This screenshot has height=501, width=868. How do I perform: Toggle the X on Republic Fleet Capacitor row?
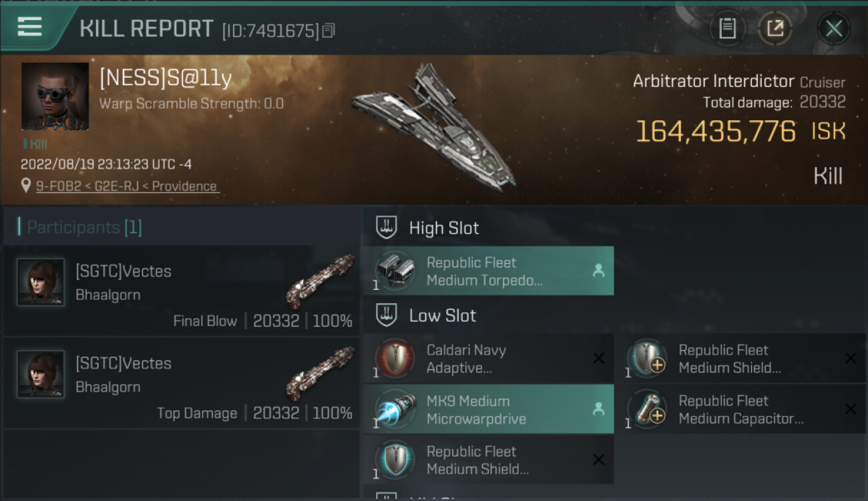coord(850,409)
